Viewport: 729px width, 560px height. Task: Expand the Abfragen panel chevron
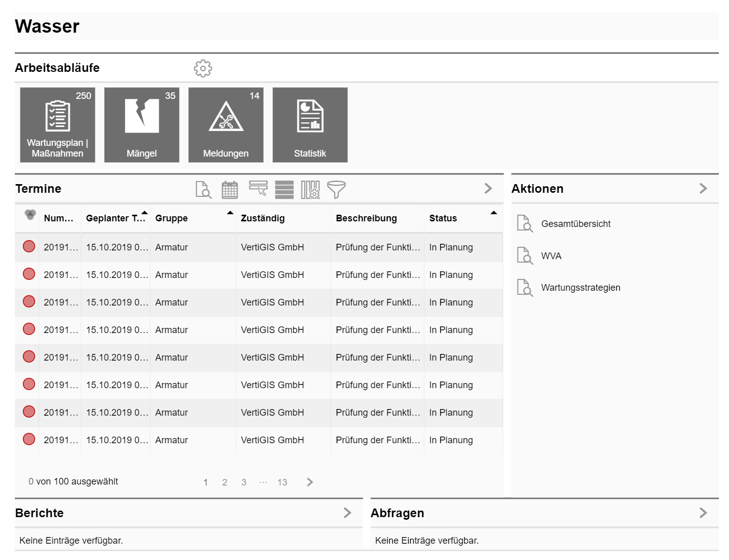pos(703,513)
